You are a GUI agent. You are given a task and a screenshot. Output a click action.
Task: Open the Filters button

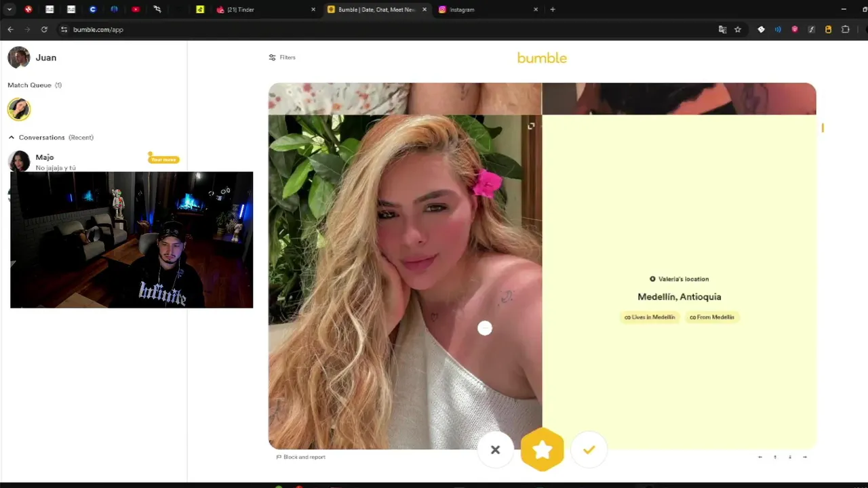pyautogui.click(x=282, y=58)
